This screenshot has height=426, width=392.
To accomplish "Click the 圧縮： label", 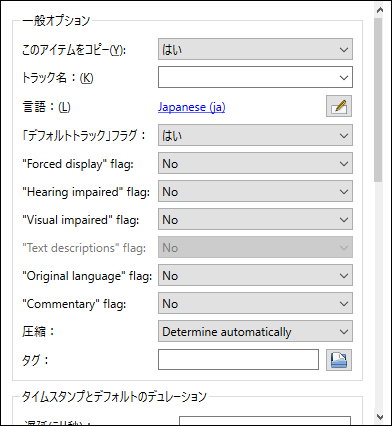I will [38, 332].
